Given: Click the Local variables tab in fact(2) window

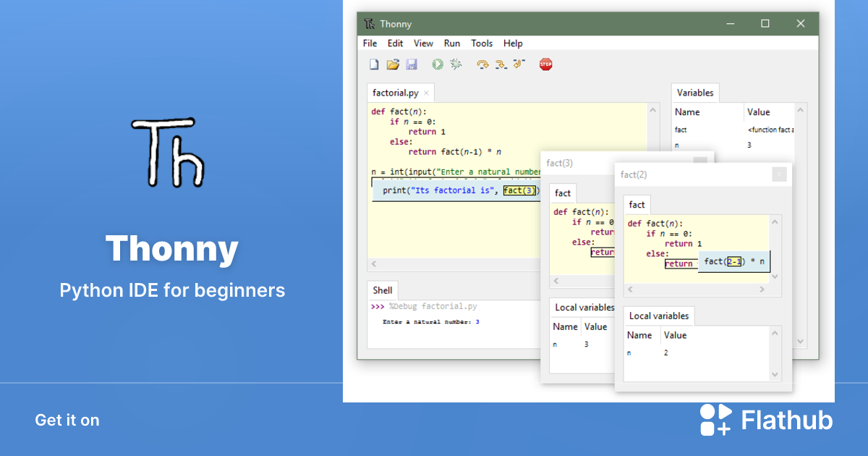Looking at the screenshot, I should [x=658, y=316].
